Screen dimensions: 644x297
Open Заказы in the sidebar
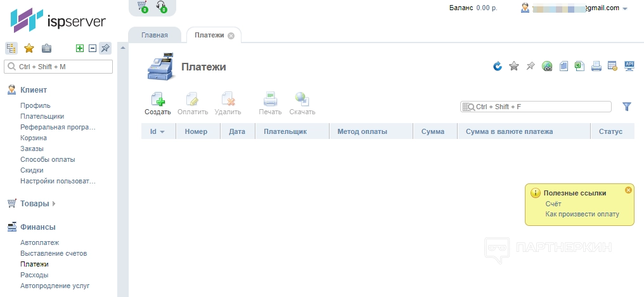pyautogui.click(x=32, y=148)
